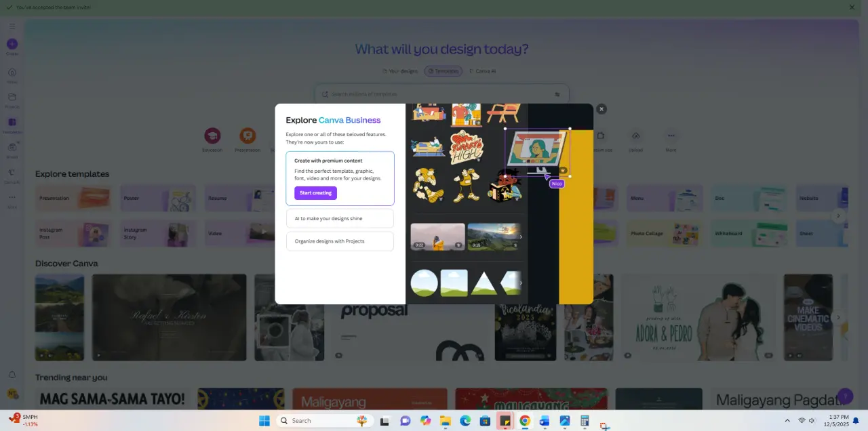Select 'Create with premium content' heading
The width and height of the screenshot is (868, 431).
coord(328,161)
